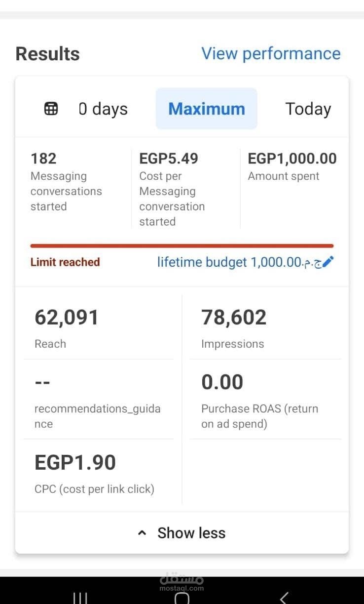Tap the Android back arrow icon

[x=284, y=598]
